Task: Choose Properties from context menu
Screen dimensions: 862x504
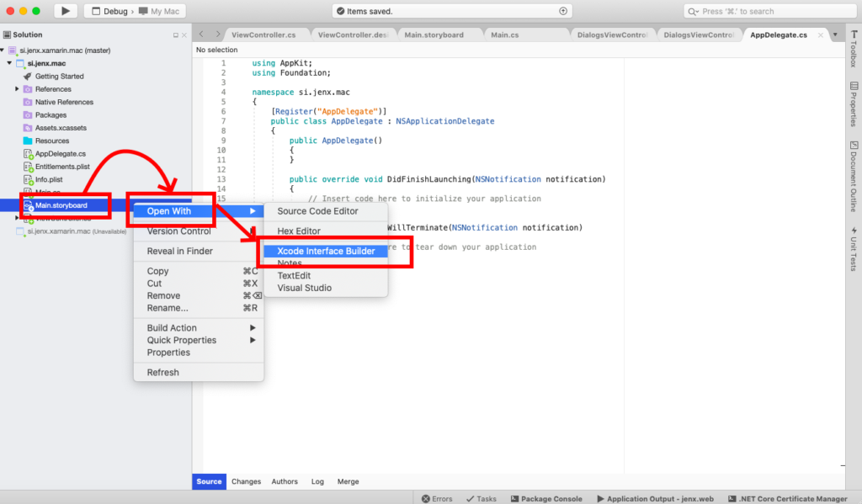Action: click(x=199, y=353)
